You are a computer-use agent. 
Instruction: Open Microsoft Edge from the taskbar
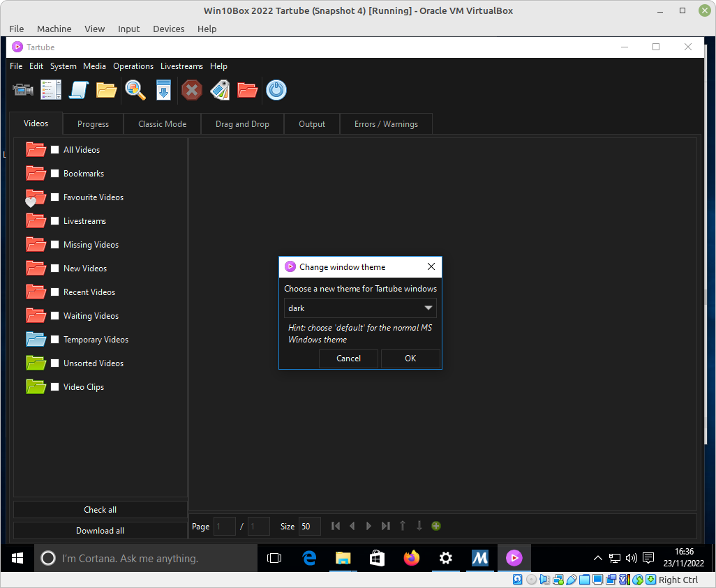click(309, 558)
